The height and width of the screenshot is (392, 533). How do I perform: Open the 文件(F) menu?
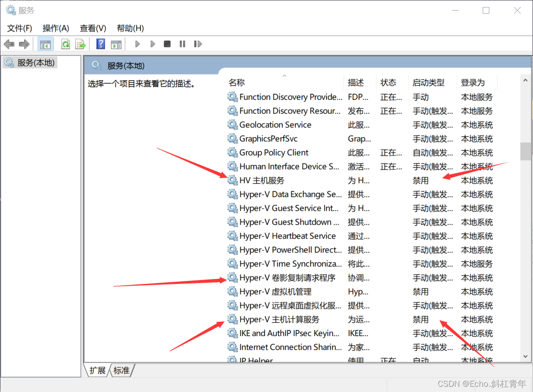click(19, 28)
